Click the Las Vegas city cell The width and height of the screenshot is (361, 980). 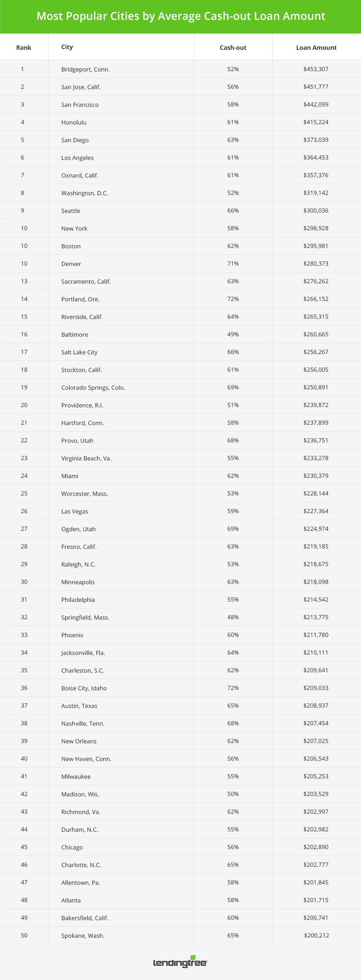click(x=75, y=511)
